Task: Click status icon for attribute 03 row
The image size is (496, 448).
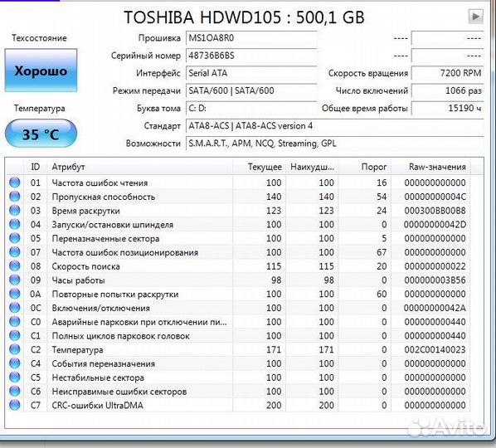Action: [x=15, y=211]
